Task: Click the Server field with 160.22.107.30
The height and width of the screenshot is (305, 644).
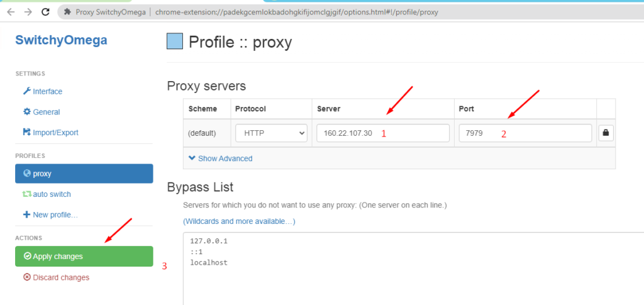Action: 383,133
